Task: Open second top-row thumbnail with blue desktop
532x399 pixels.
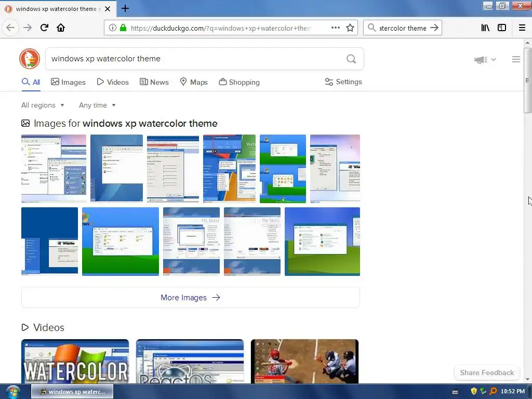Action: [117, 169]
